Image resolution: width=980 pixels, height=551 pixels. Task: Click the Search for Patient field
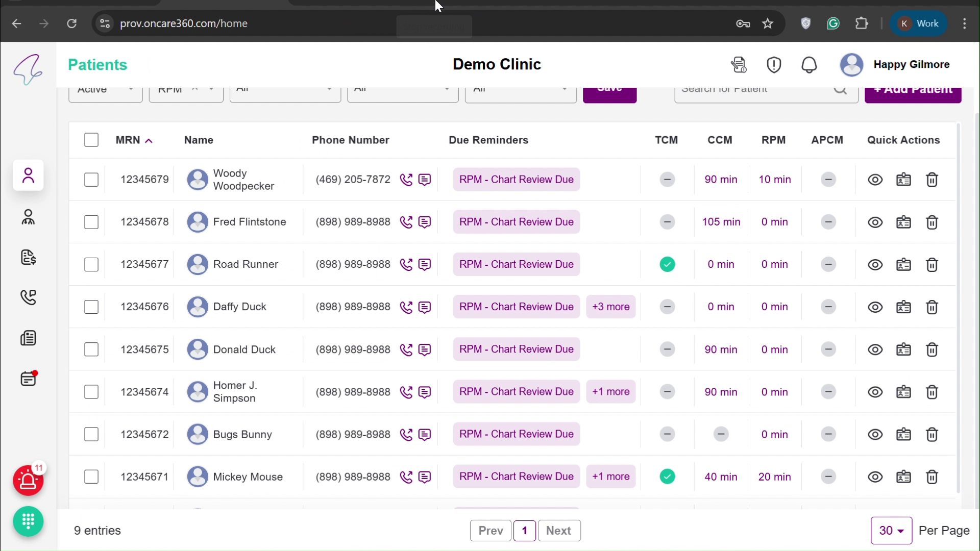click(750, 92)
